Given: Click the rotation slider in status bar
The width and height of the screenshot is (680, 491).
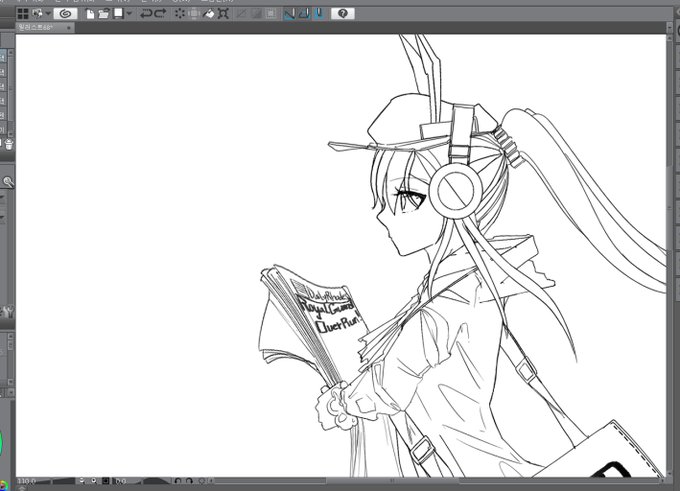Looking at the screenshot, I should [152, 481].
